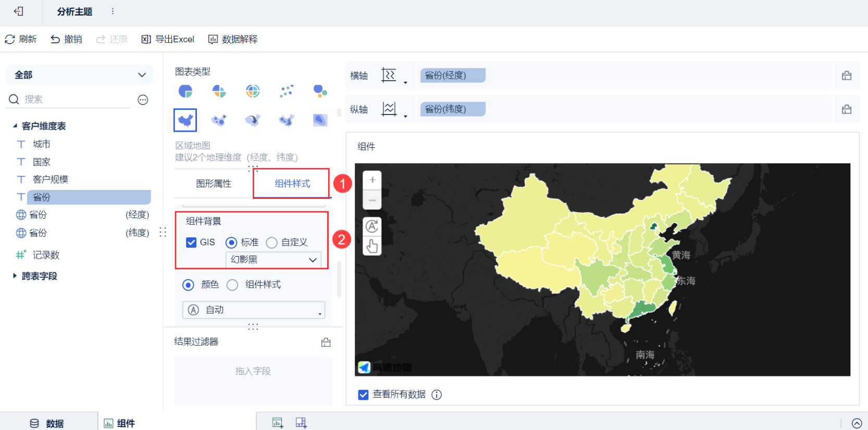Open the 幻影黑 map style dropdown
This screenshot has height=430, width=868.
(x=274, y=259)
